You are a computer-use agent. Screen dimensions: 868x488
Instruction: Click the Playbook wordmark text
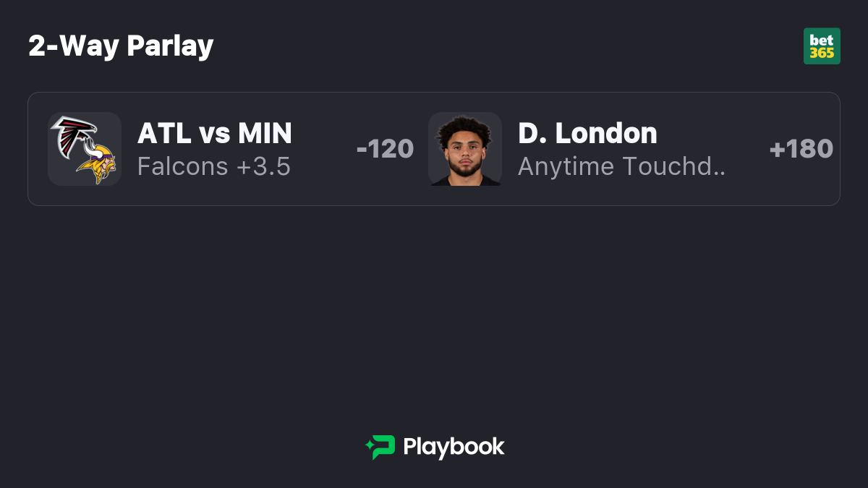pyautogui.click(x=454, y=447)
